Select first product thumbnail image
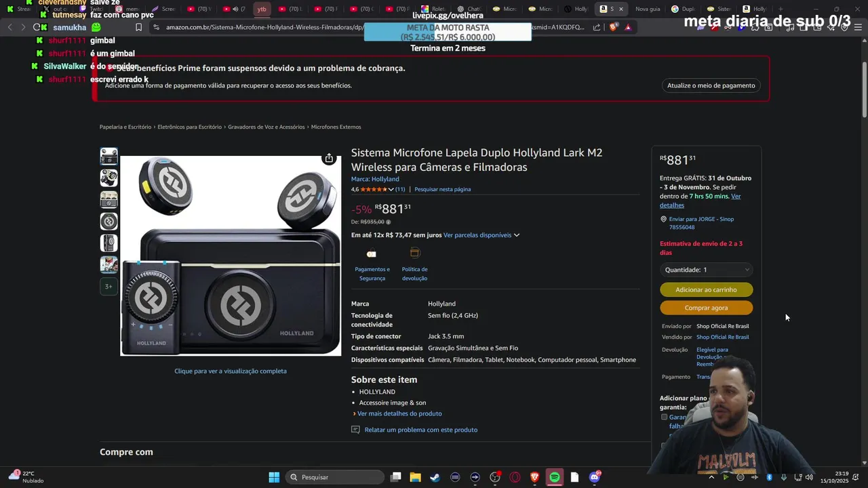This screenshot has height=488, width=868. pyautogui.click(x=108, y=157)
